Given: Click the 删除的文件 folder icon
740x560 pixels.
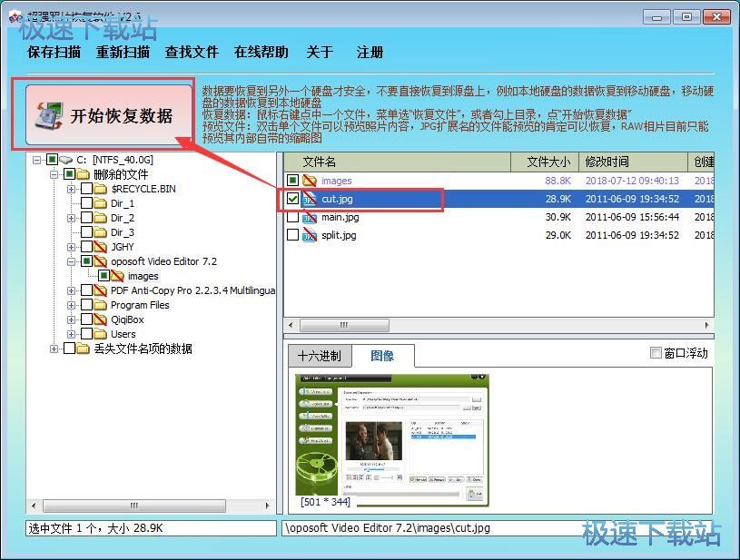Looking at the screenshot, I should click(83, 174).
